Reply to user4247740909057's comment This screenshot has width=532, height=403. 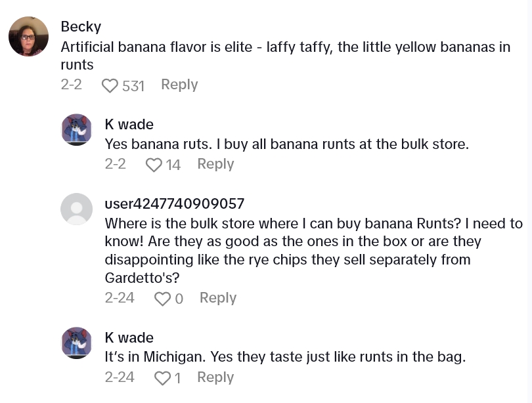coord(217,298)
